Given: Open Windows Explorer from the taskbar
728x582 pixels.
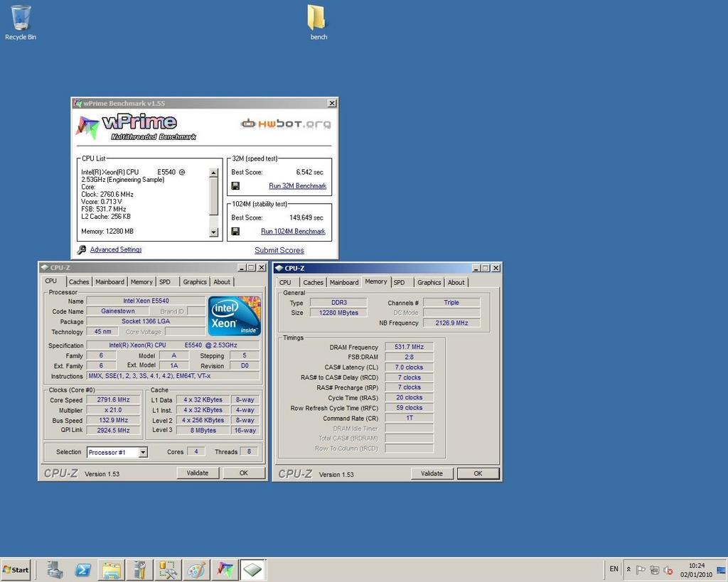Looking at the screenshot, I should [112, 569].
